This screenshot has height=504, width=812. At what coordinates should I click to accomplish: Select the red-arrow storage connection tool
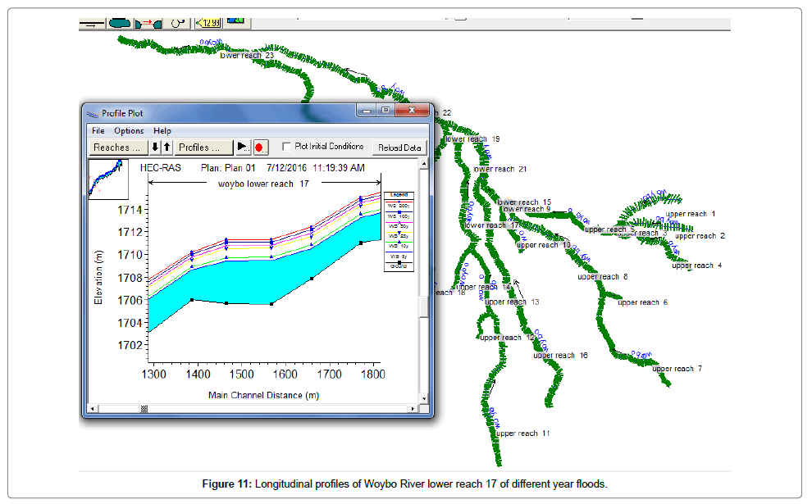pos(148,23)
